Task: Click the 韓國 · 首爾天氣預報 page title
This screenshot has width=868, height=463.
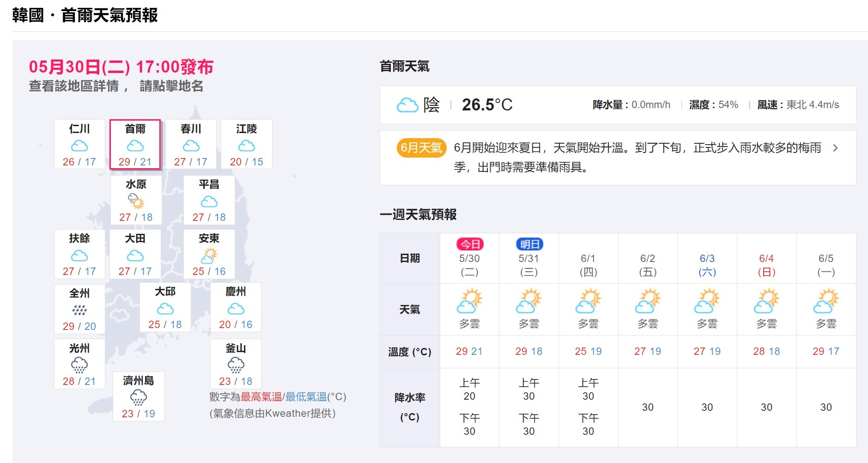Action: (x=85, y=15)
